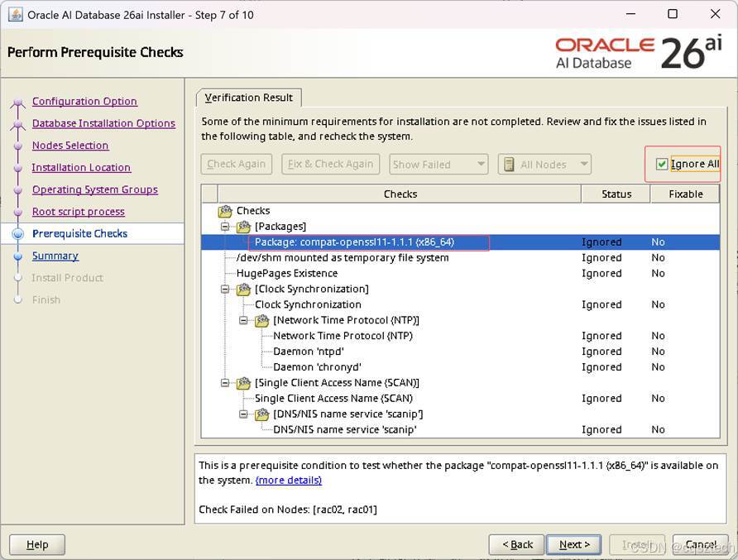Click the Summary step bullet marker
This screenshot has height=560, width=738.
(18, 256)
